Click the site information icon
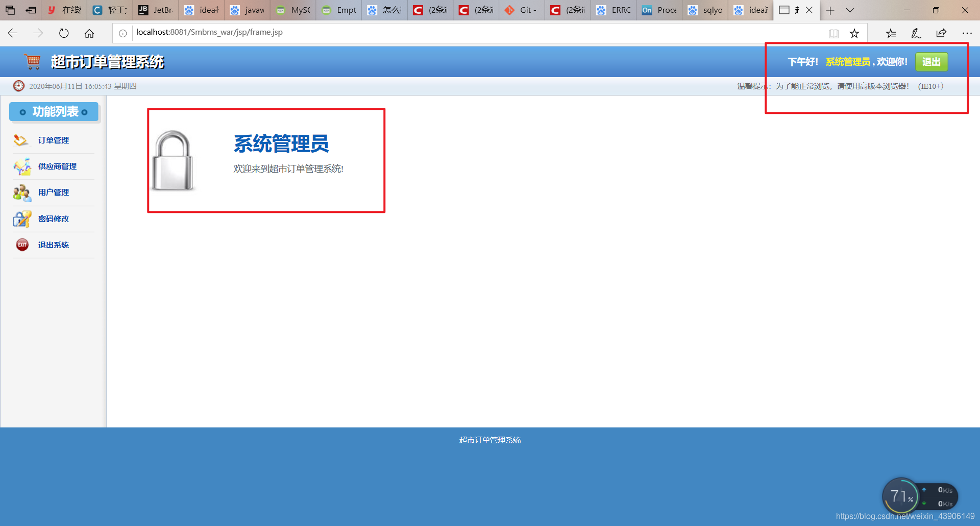This screenshot has width=980, height=526. point(123,33)
